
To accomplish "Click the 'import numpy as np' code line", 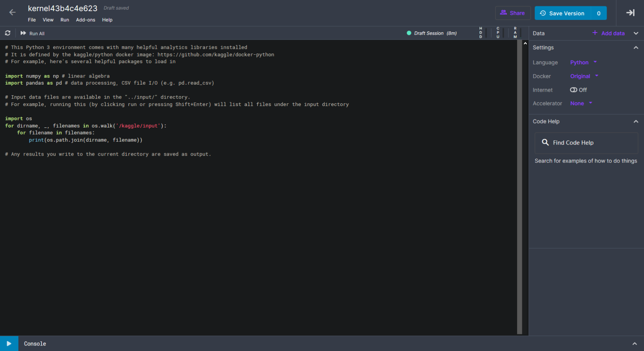I will [57, 76].
